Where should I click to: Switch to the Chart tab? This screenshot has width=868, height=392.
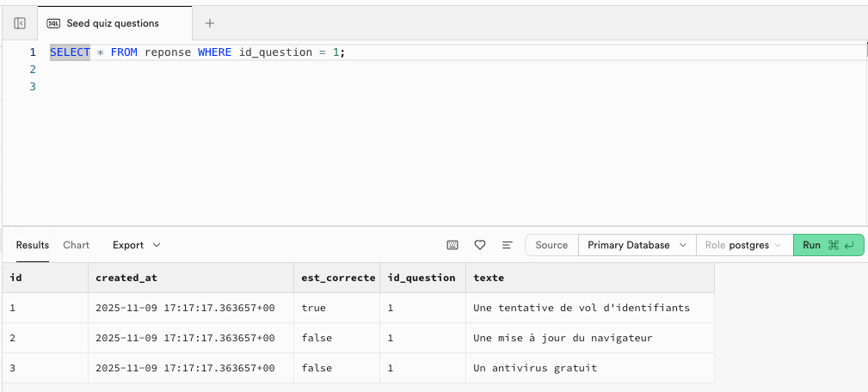pos(76,245)
